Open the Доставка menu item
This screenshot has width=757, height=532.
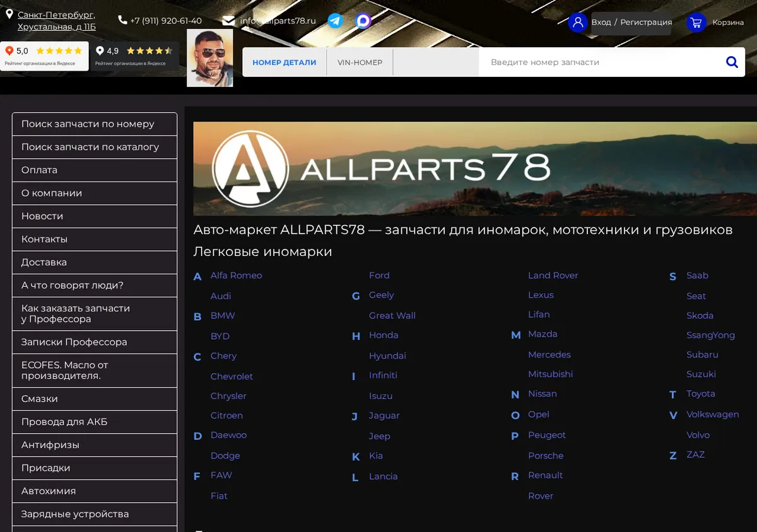click(x=95, y=262)
